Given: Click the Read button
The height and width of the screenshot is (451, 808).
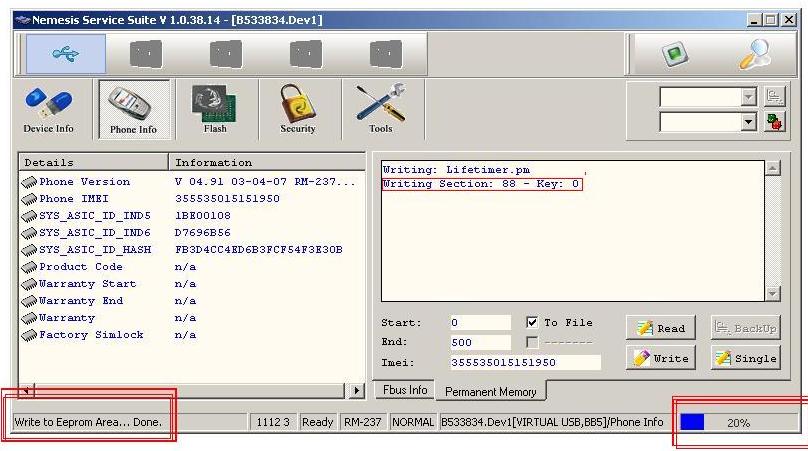Looking at the screenshot, I should click(x=661, y=328).
